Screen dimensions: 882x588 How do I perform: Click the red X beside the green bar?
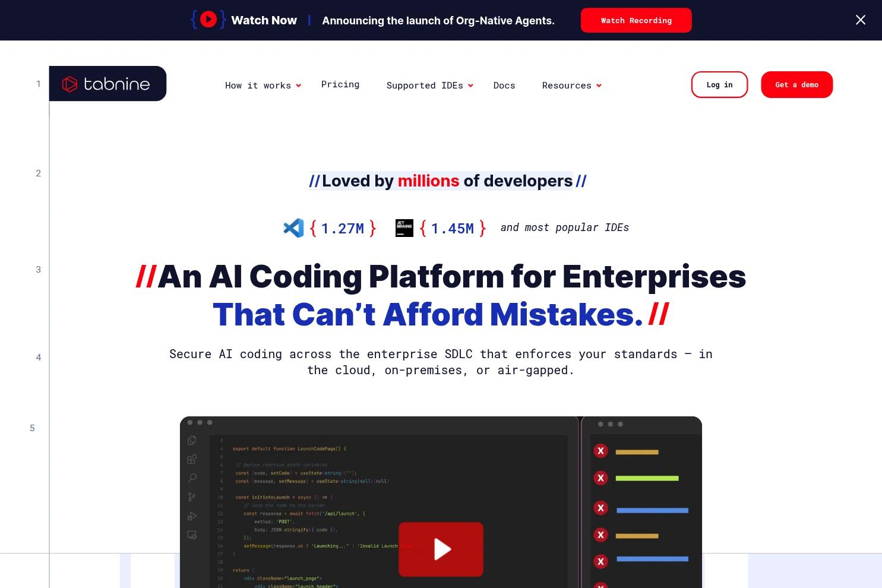point(601,478)
